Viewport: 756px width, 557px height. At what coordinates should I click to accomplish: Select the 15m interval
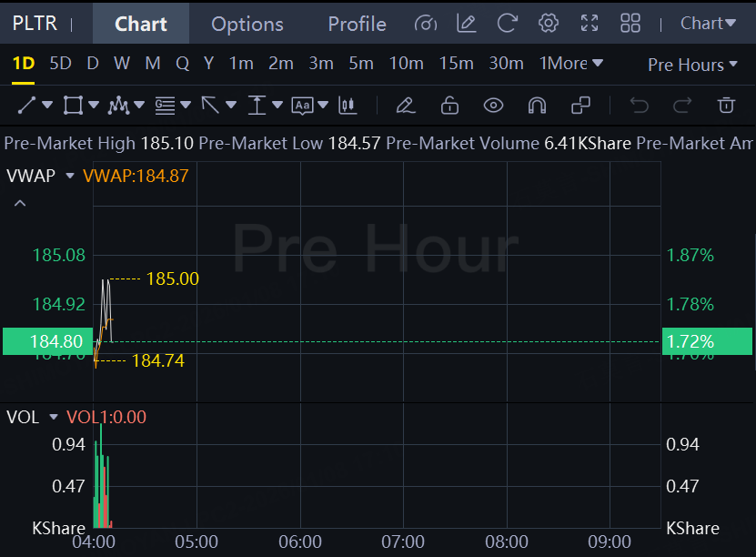click(456, 64)
